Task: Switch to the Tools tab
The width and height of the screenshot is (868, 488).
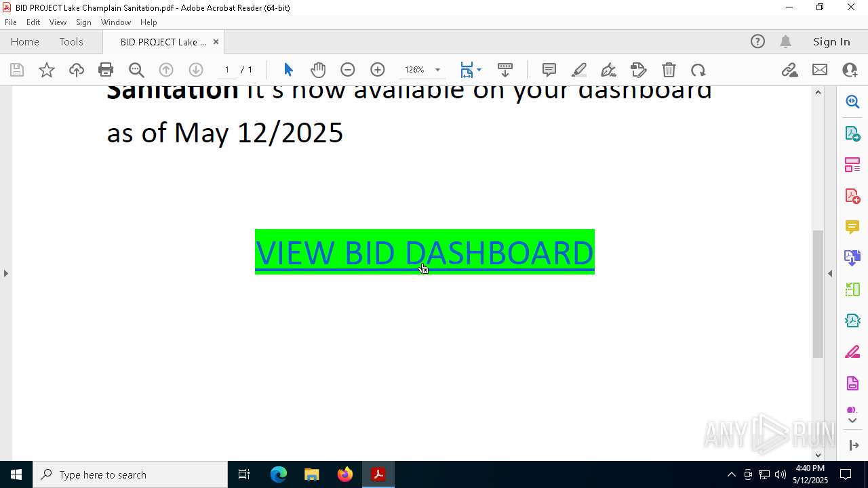Action: click(x=71, y=41)
